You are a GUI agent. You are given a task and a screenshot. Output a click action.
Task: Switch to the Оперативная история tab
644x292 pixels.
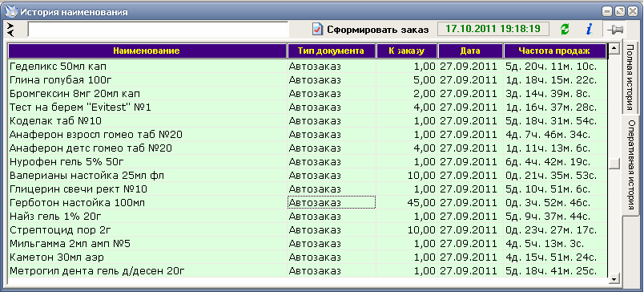pos(630,165)
